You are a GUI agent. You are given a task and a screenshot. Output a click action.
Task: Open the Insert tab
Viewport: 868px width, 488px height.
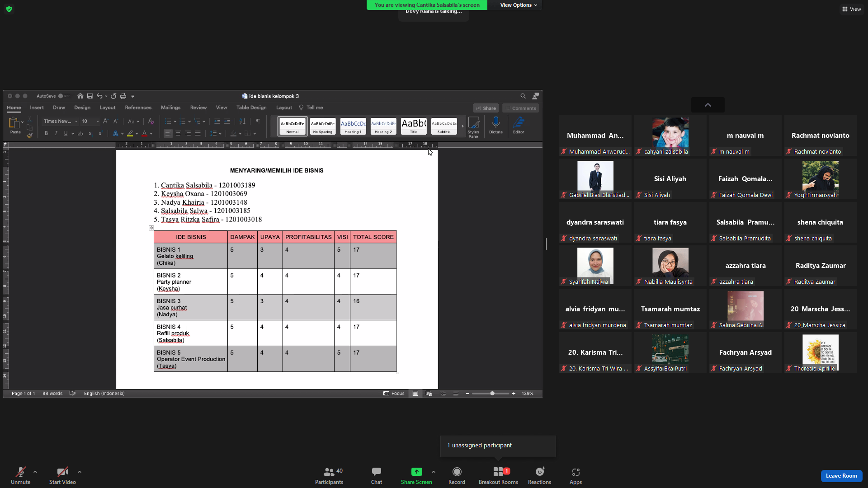coord(37,108)
